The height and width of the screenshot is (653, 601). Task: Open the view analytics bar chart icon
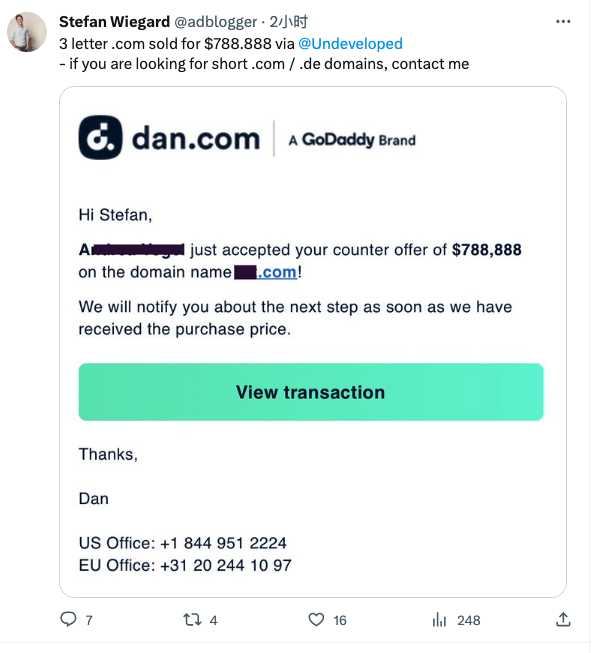[439, 620]
